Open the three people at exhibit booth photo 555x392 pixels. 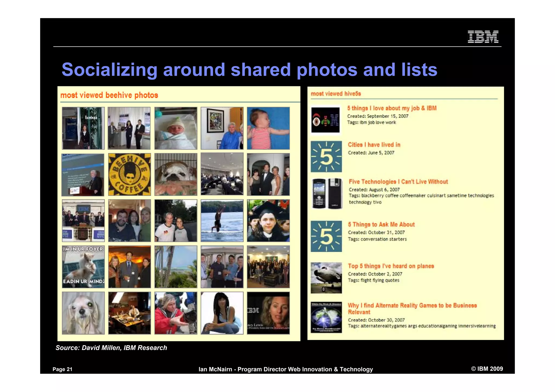pos(129,128)
